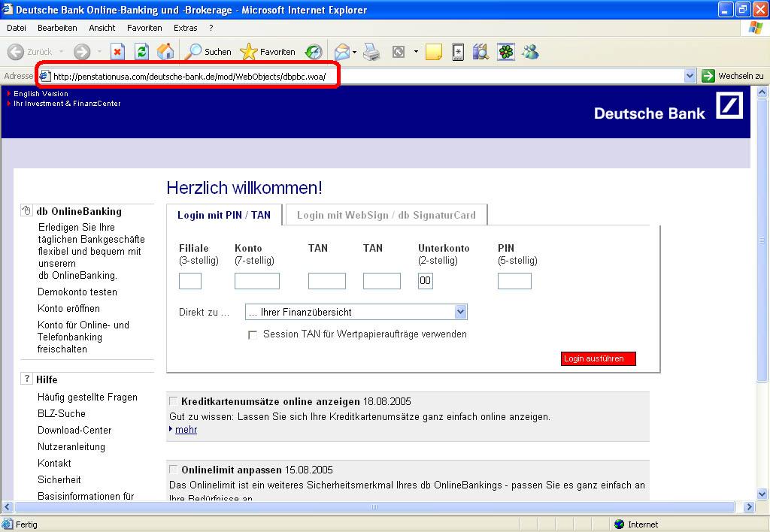Click the vertical scrollbar thumb
770x532 pixels.
coord(762,240)
